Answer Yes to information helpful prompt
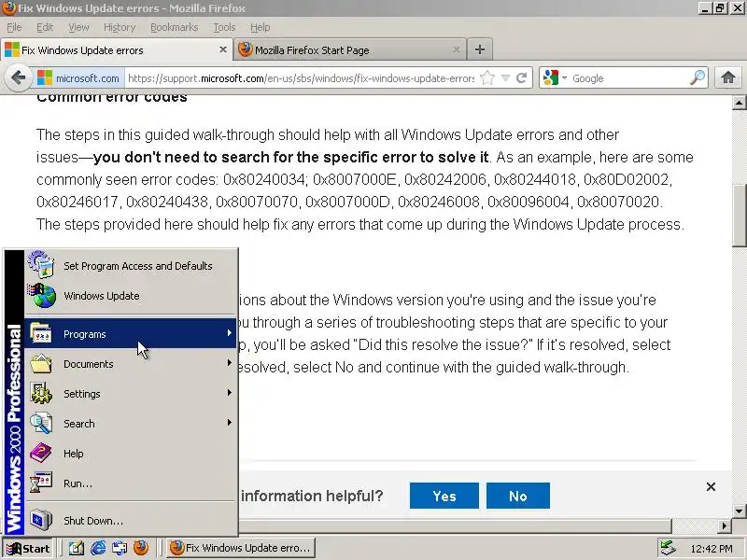Screen dimensions: 747x560 pos(444,496)
